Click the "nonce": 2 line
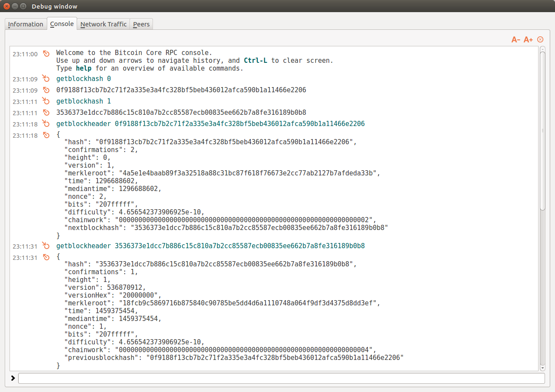Viewport: 555px width, 392px height. (85, 197)
